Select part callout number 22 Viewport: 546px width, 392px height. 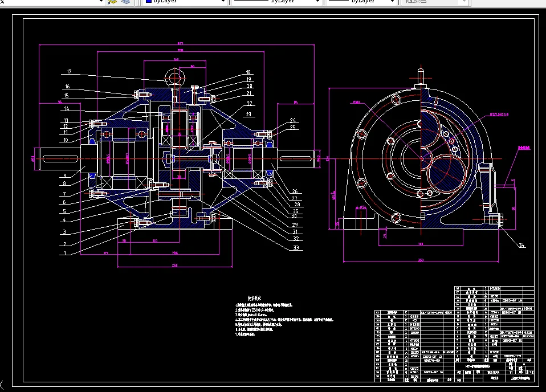[x=249, y=103]
